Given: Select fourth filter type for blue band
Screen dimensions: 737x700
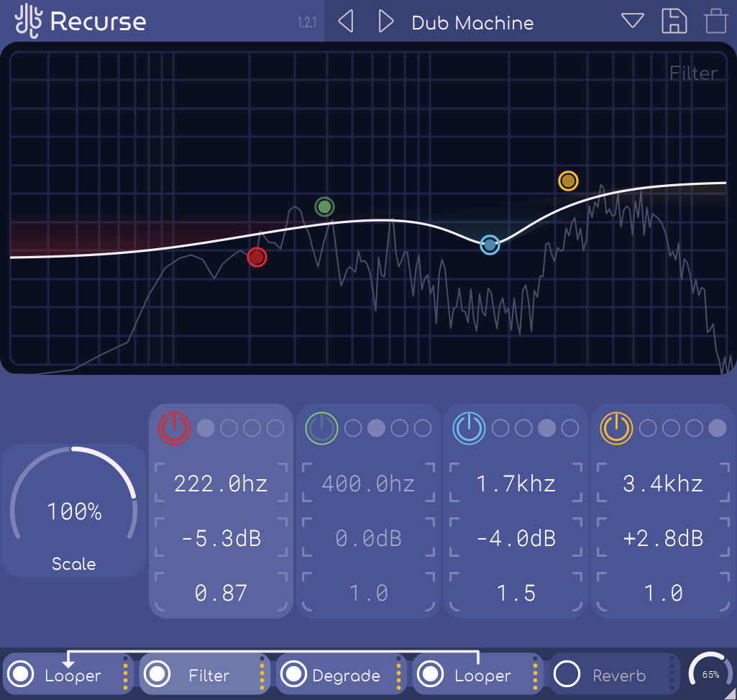Looking at the screenshot, I should tap(570, 428).
